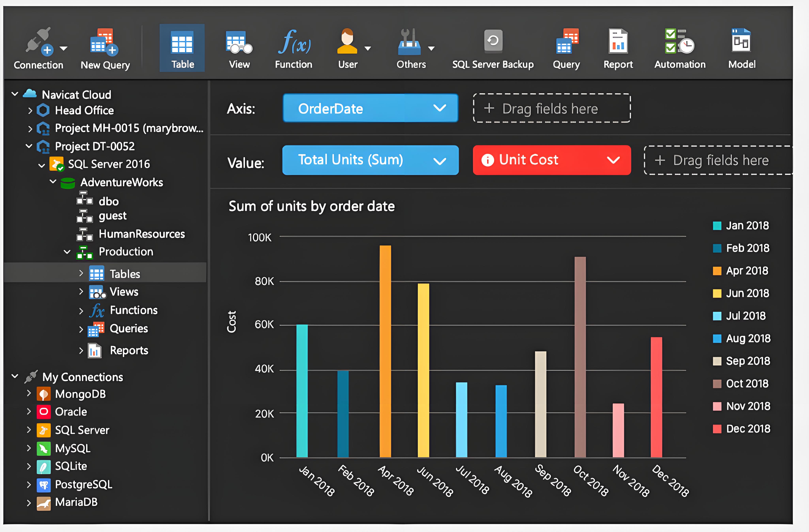This screenshot has height=532, width=809.
Task: Select the dbo schema
Action: [109, 201]
